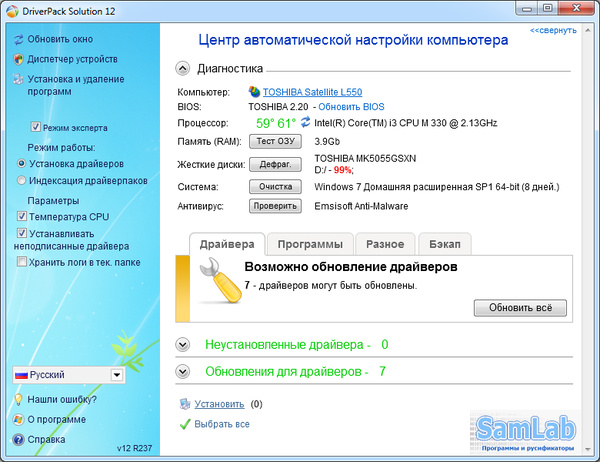Screen dimensions: 600x462
Task: Click the lightbulb 'Нашли ошибку?' icon
Action: (x=18, y=399)
